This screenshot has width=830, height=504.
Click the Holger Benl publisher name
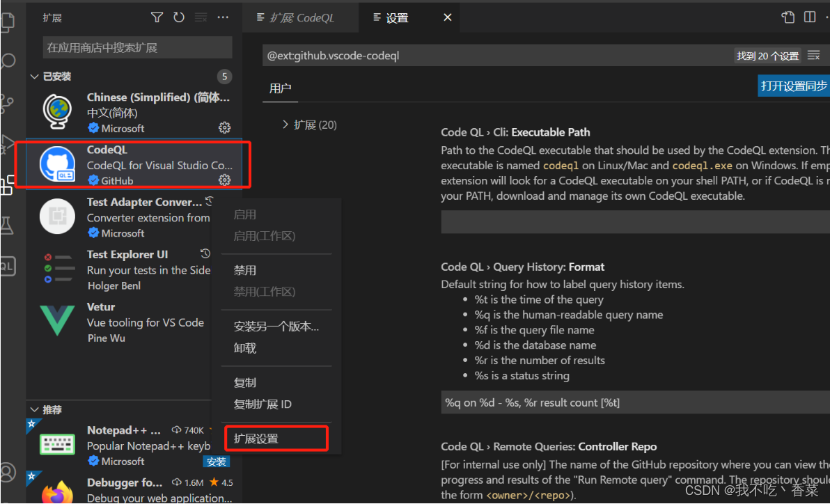(113, 285)
